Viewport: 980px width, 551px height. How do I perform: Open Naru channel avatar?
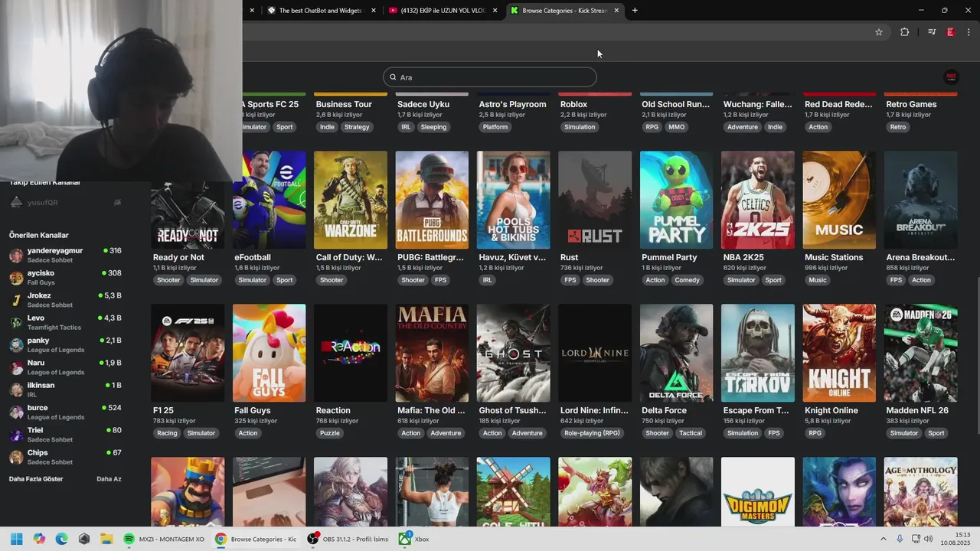(16, 367)
